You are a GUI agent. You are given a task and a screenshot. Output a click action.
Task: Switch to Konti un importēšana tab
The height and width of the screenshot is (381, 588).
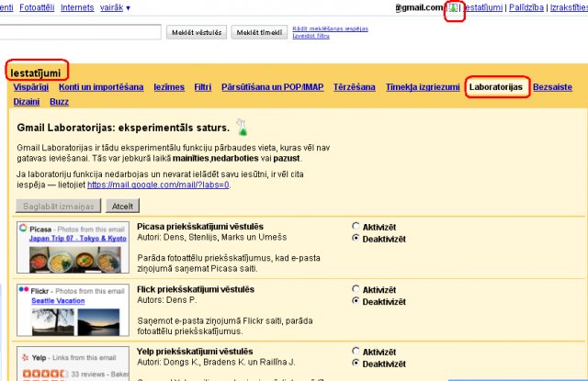(101, 87)
